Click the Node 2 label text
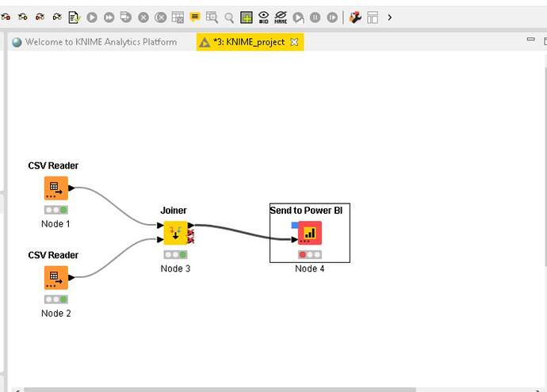The image size is (547, 392). pos(55,314)
